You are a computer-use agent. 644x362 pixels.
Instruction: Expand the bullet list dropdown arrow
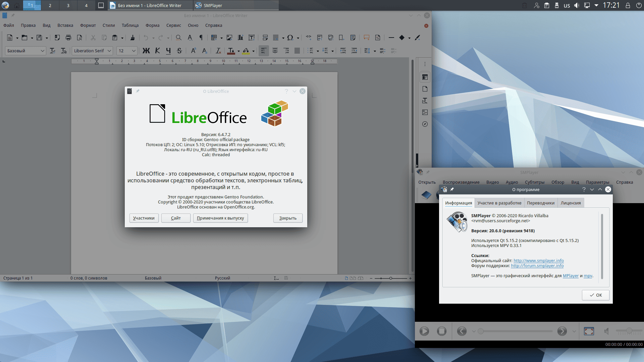point(318,51)
